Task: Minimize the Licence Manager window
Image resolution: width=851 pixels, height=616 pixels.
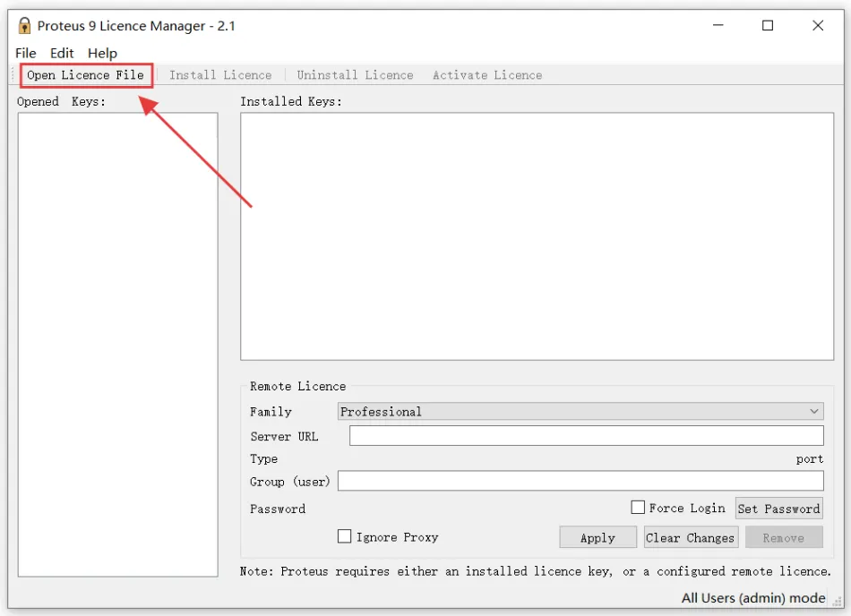Action: pos(718,25)
